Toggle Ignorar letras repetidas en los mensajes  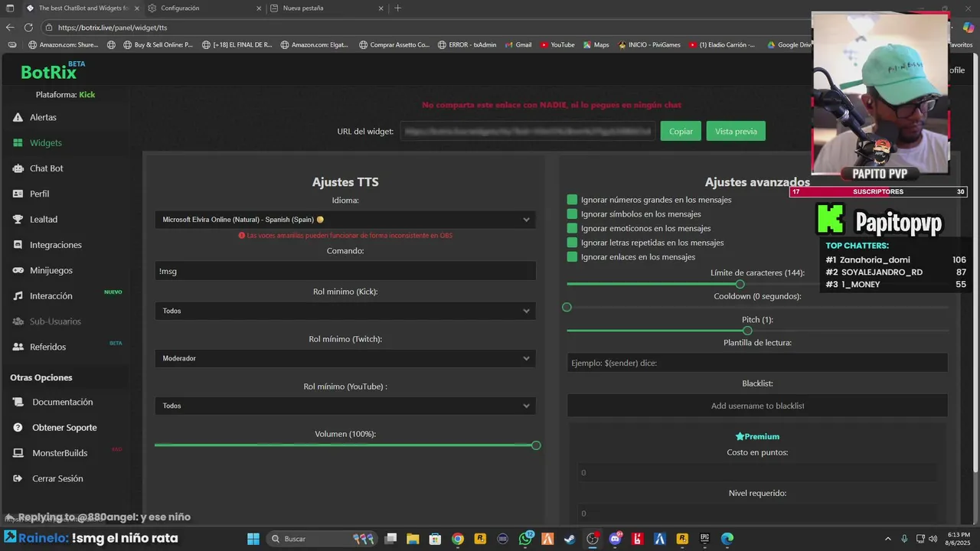(572, 243)
